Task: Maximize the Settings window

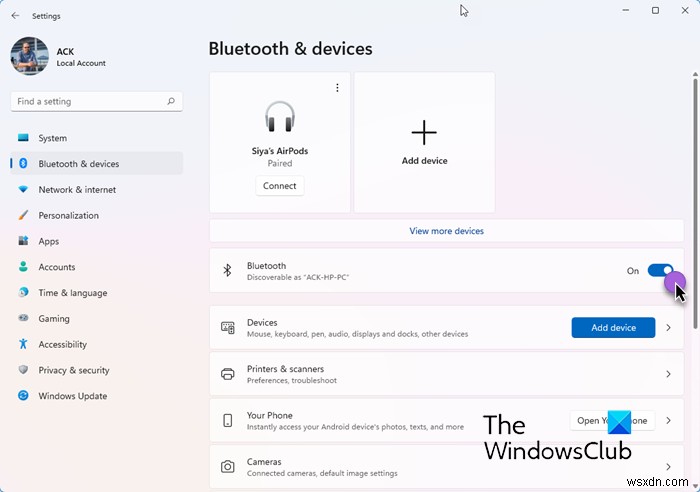Action: pos(655,10)
